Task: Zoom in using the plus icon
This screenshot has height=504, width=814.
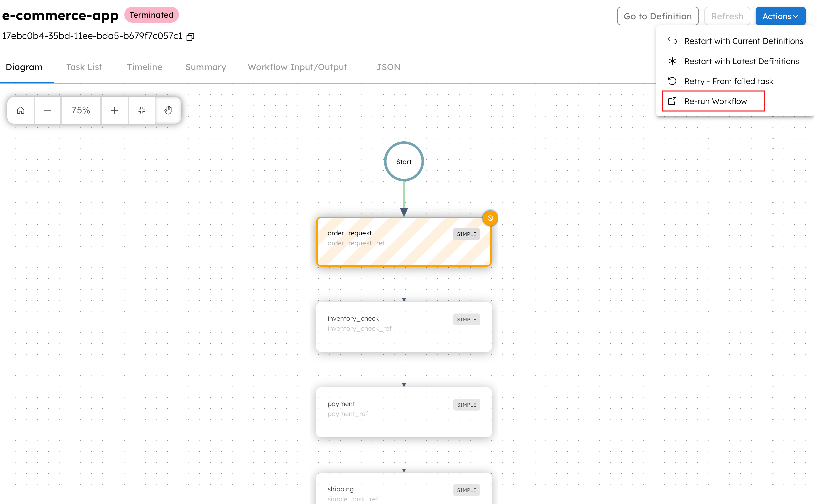Action: [115, 110]
